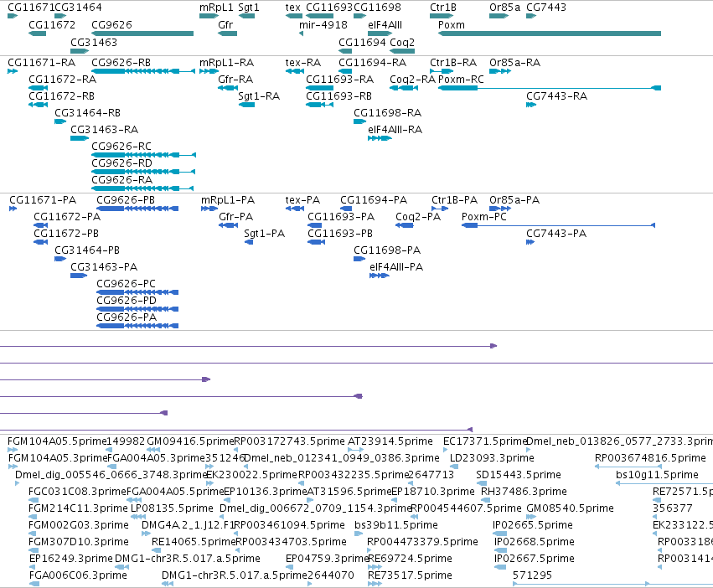Select the GM09416.5prime EST label
The height and width of the screenshot is (588, 713).
[x=190, y=441]
